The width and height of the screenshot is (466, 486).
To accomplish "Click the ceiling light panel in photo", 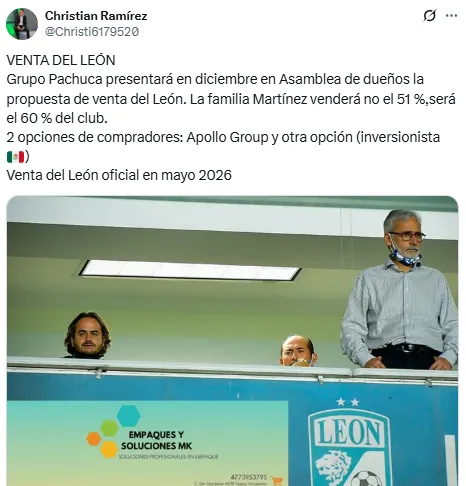I will (190, 270).
